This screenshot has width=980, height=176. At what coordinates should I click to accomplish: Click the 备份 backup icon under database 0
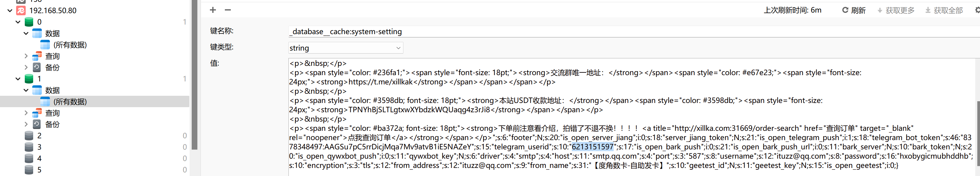click(37, 68)
